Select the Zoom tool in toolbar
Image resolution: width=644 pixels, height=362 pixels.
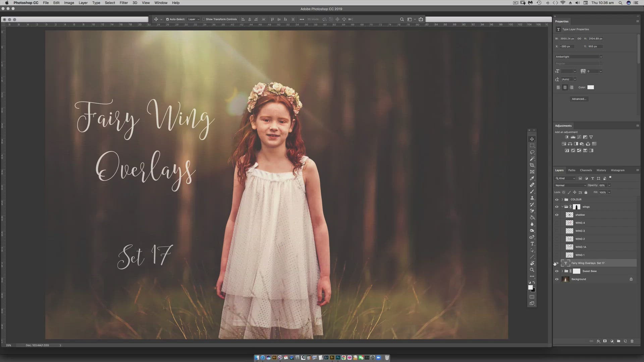click(x=532, y=270)
